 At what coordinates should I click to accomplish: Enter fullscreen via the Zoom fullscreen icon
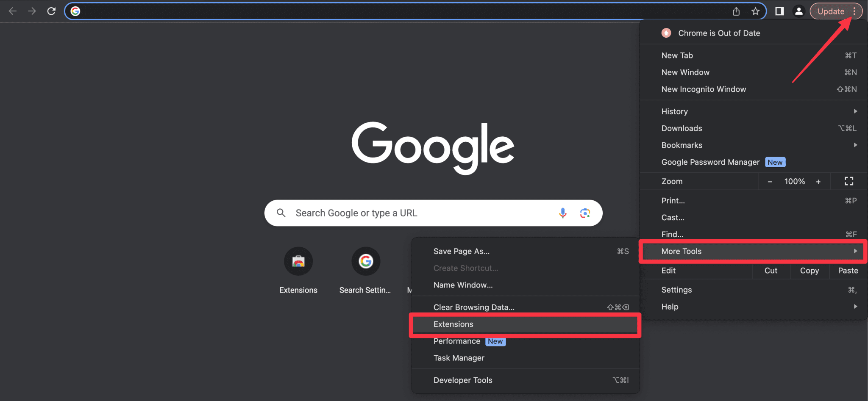[849, 181]
